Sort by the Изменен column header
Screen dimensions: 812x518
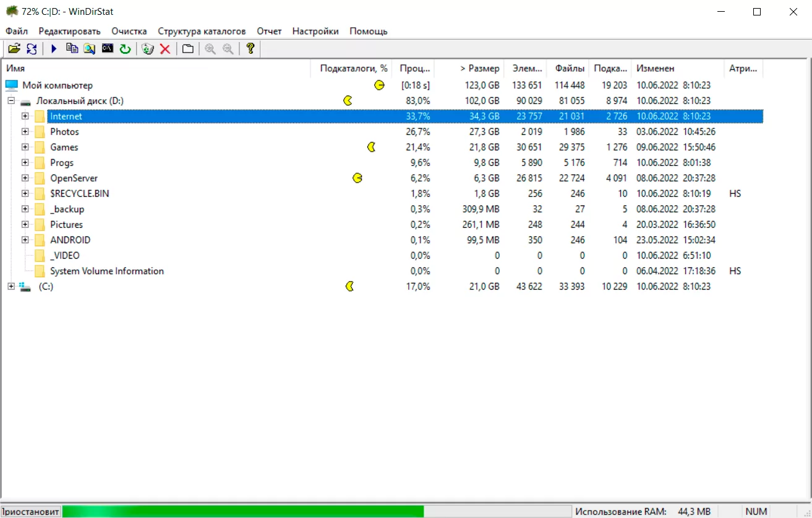(x=678, y=69)
